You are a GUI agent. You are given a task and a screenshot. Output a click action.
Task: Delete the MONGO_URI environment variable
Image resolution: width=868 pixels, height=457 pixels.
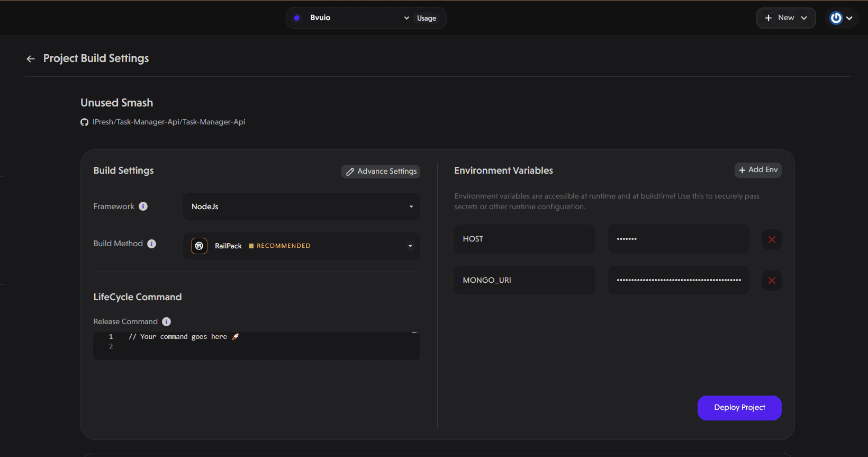point(772,281)
